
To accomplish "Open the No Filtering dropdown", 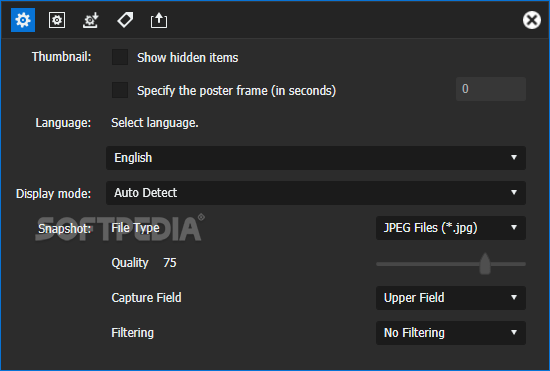I will pos(451,333).
